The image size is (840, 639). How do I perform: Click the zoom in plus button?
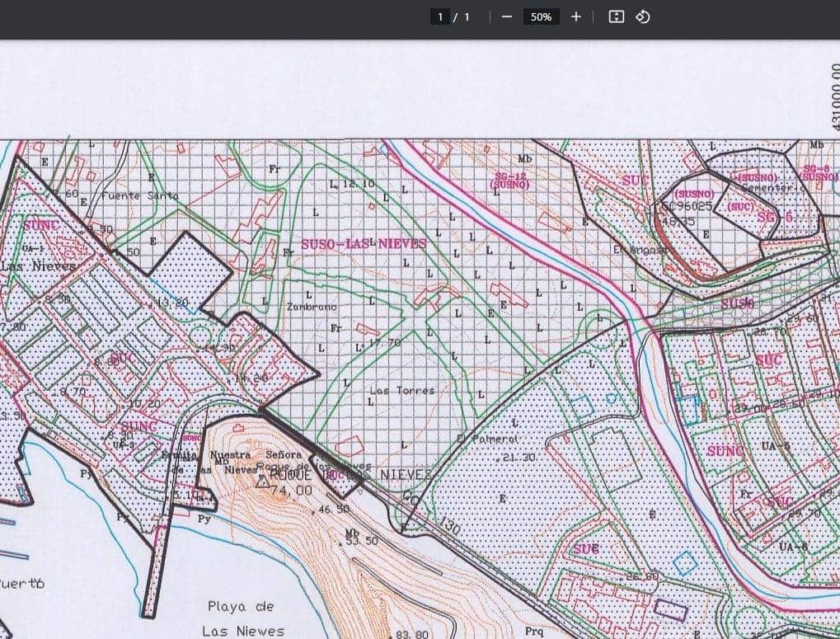coord(576,16)
